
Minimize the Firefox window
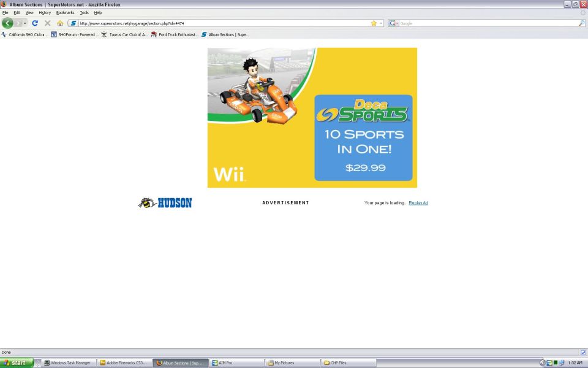tap(567, 4)
